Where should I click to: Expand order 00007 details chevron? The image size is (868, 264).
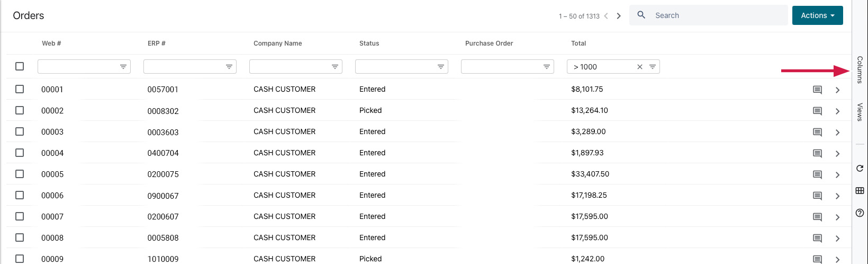pos(837,217)
